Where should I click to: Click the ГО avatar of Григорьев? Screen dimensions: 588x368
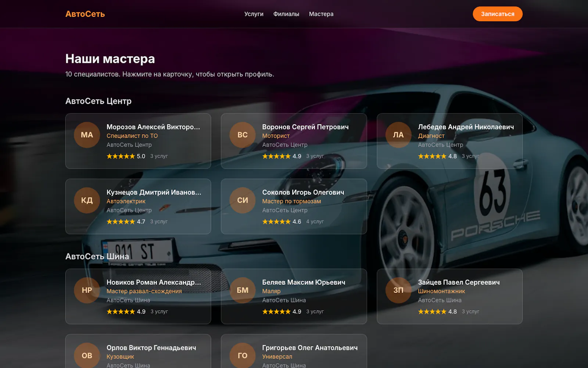(242, 355)
